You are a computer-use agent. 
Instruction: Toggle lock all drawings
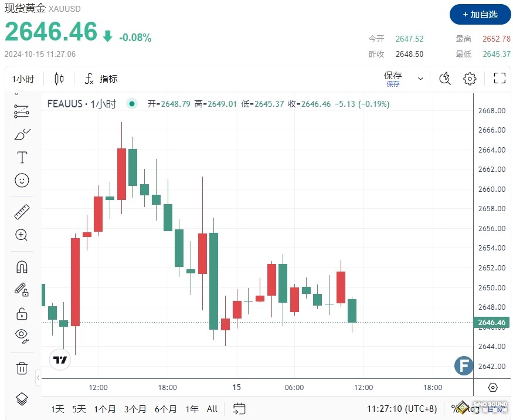click(x=22, y=313)
